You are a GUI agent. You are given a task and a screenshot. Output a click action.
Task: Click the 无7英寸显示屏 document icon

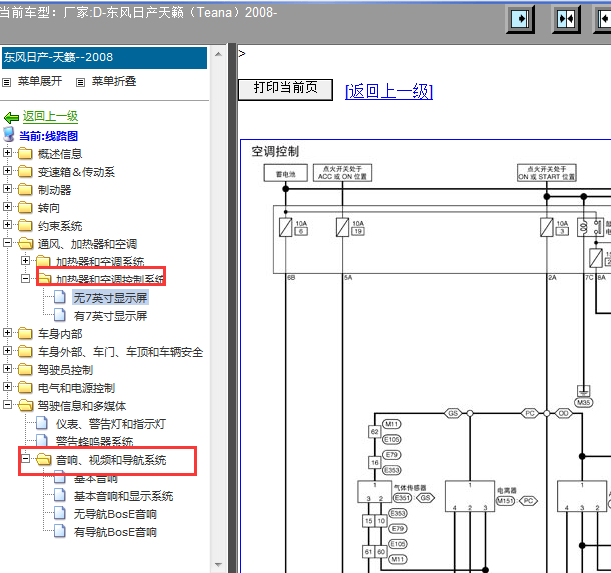(x=60, y=297)
